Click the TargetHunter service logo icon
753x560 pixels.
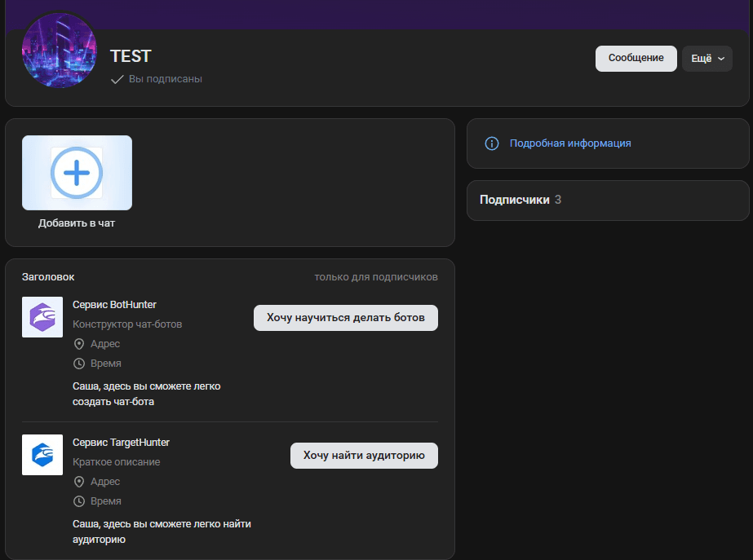42,455
